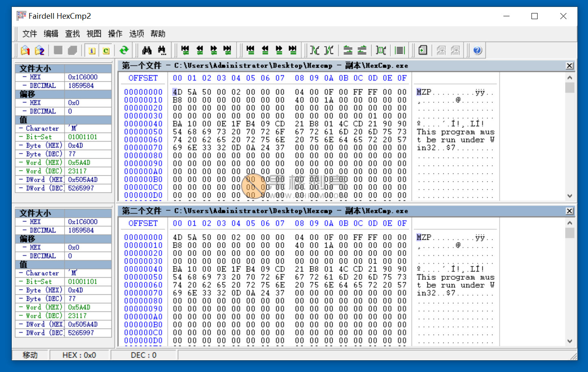Collapse the DWord (DEC) value entry
The width and height of the screenshot is (588, 372).
[x=21, y=188]
